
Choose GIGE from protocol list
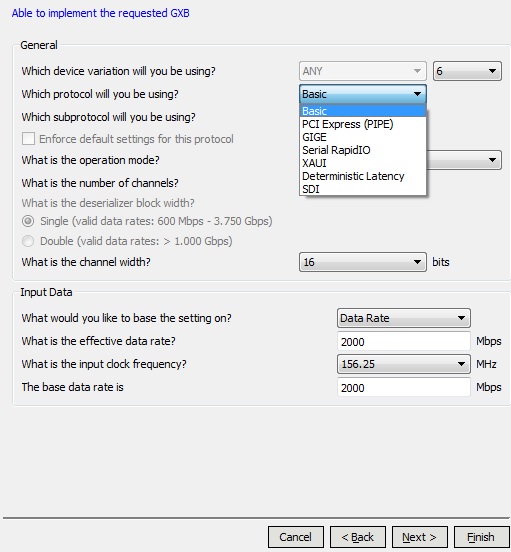(362, 137)
